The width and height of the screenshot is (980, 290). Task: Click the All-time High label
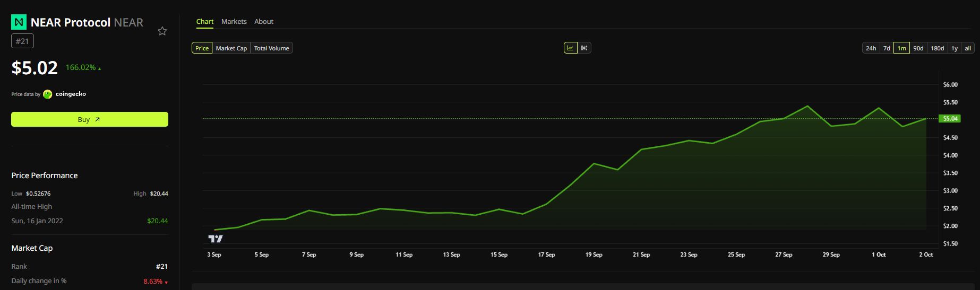(32, 207)
